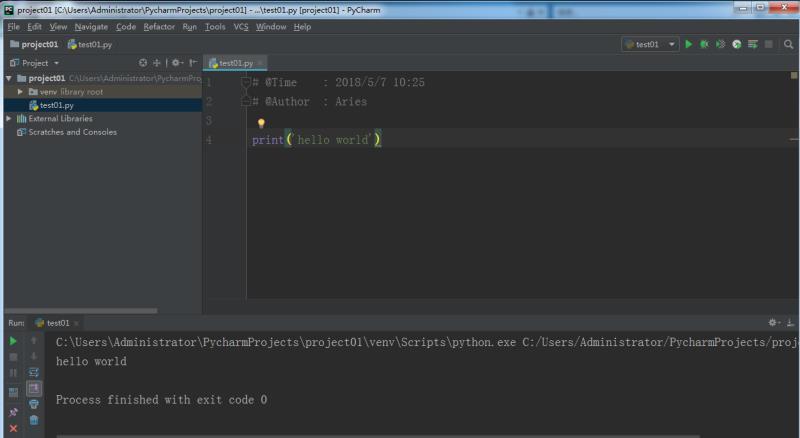Select Scratches and Consoles in project tree
The height and width of the screenshot is (438, 800).
(72, 132)
